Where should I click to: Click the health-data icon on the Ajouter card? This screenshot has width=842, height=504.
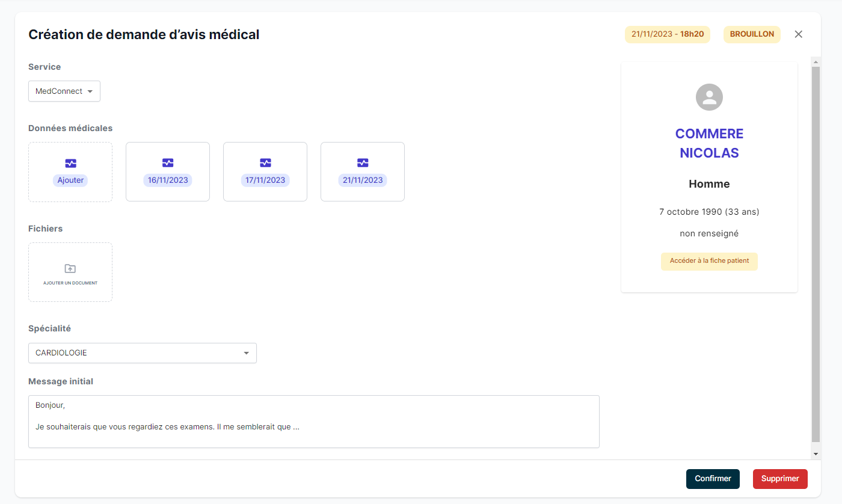70,163
